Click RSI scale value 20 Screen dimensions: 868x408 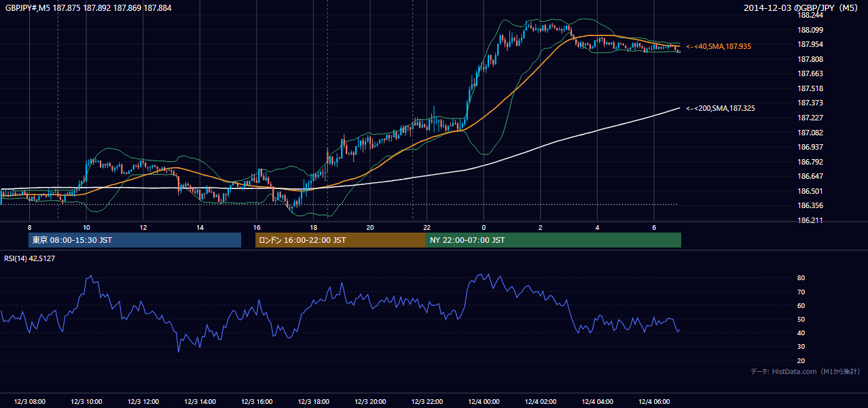[x=801, y=360]
